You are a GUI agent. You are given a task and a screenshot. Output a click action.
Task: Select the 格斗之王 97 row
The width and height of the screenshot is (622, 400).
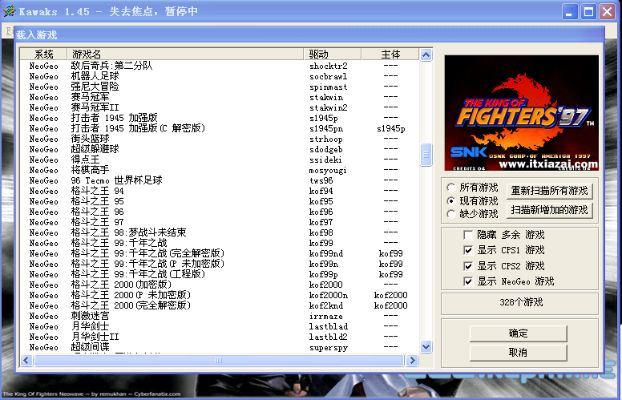[219, 222]
